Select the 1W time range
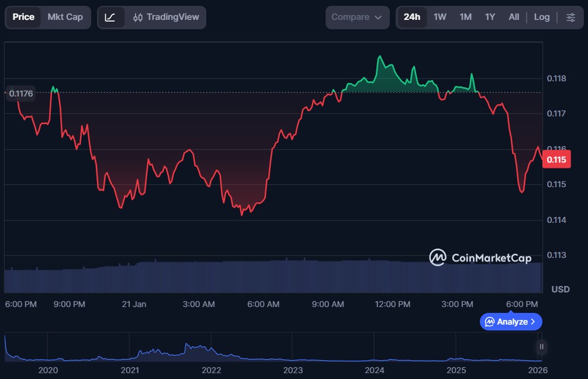The width and height of the screenshot is (588, 379). 440,18
